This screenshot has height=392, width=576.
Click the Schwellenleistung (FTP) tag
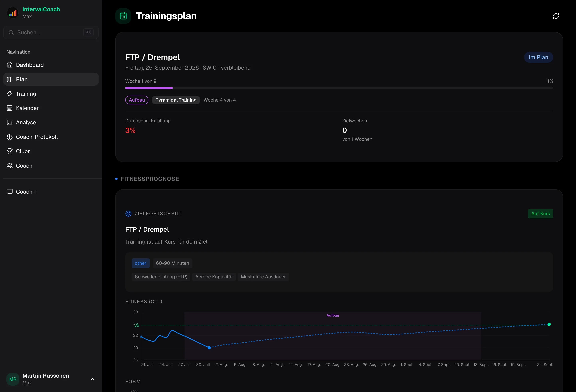(x=161, y=277)
